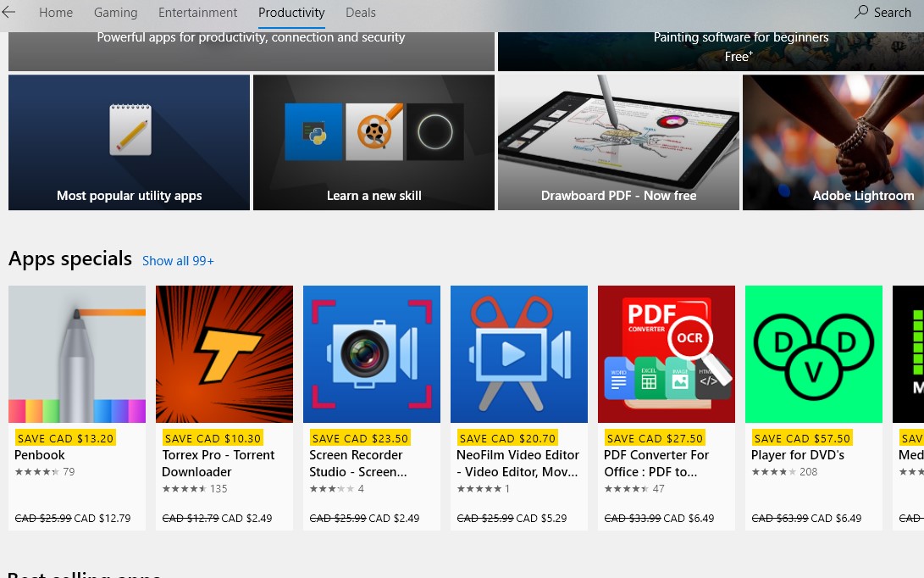
Task: Click the Search magnifier button
Action: point(883,13)
